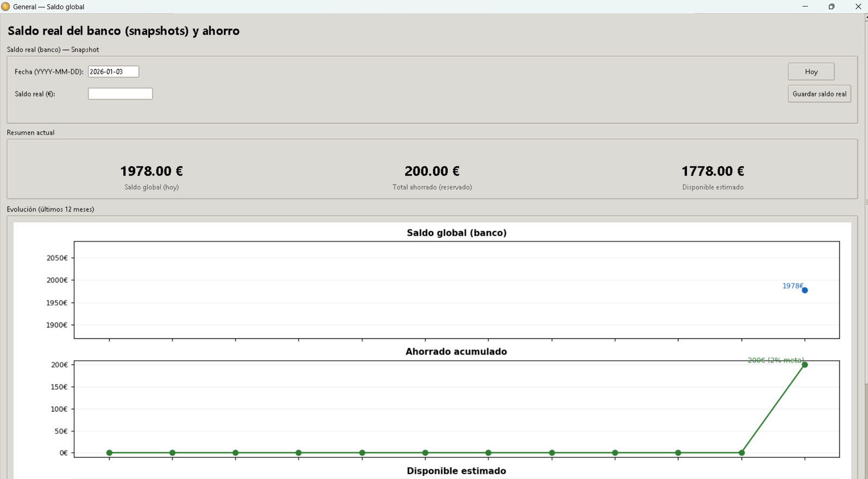Click the scroll-up arrow of the vertical scrollbar
This screenshot has height=479, width=868.
pyautogui.click(x=866, y=18)
